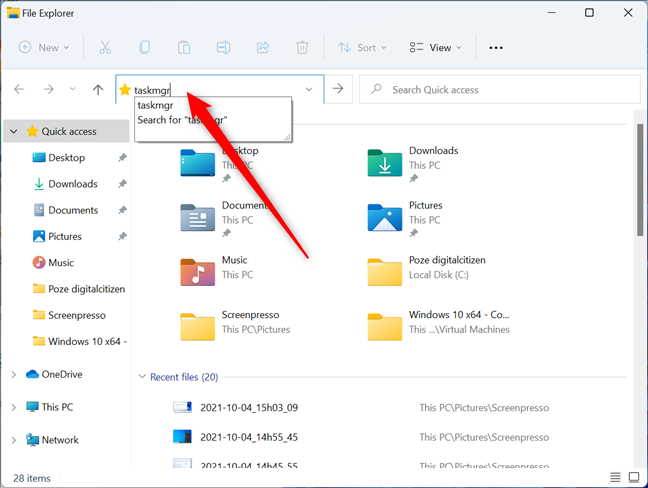The width and height of the screenshot is (648, 488).
Task: Choose the taskmgr autocomplete suggestion
Action: tap(155, 105)
